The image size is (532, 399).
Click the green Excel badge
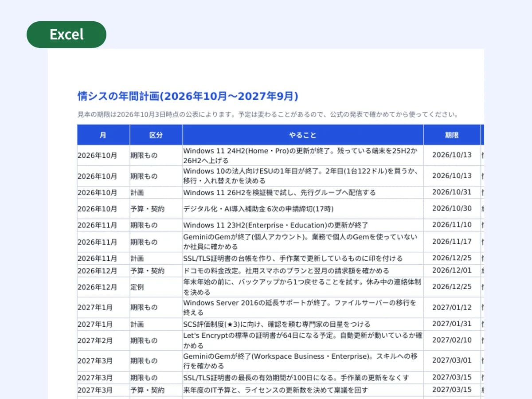tap(66, 35)
